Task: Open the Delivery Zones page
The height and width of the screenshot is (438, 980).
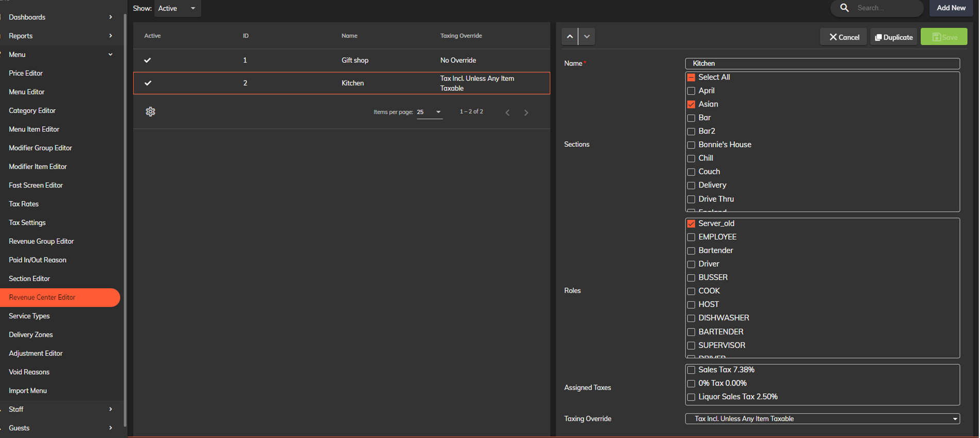Action: (x=31, y=335)
